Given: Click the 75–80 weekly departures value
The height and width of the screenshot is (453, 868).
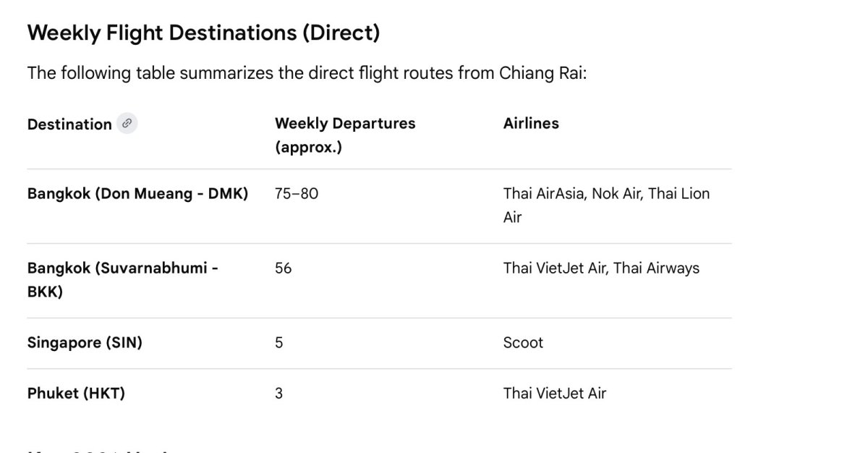Looking at the screenshot, I should point(297,194).
